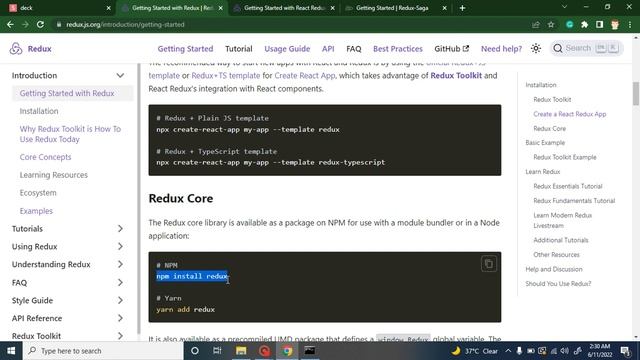
Task: Open Tutorial in the top navigation
Action: 239,49
